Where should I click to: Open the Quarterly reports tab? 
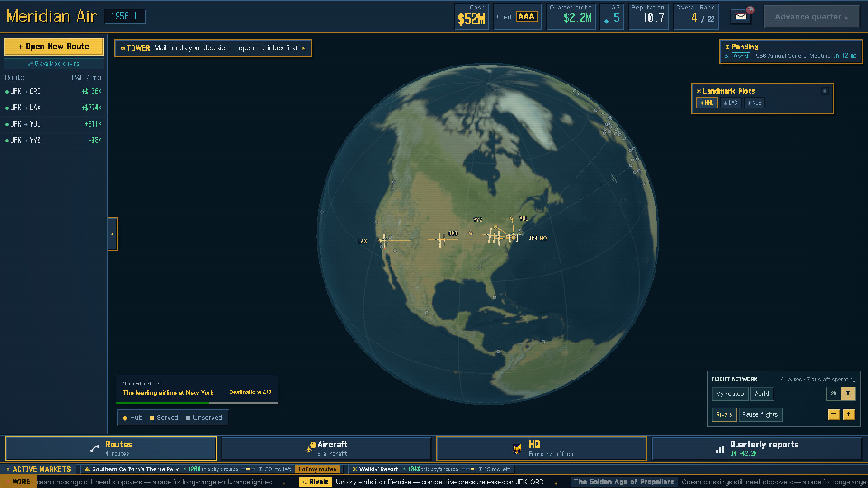[x=757, y=449]
